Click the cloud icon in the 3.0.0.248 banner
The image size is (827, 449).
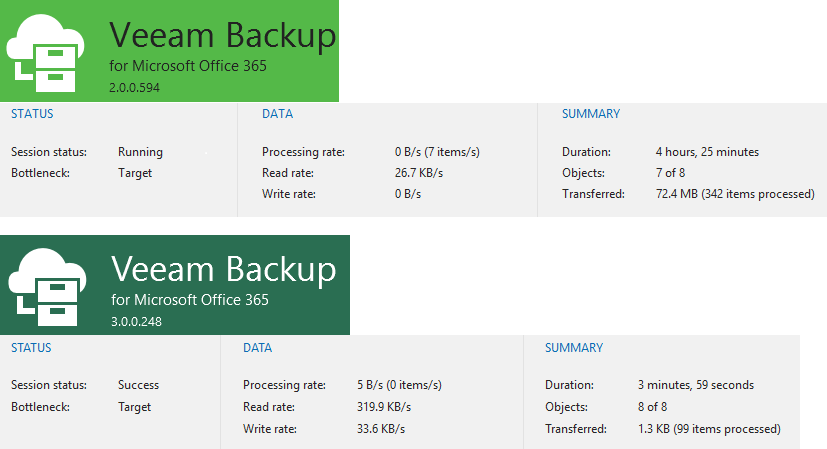tap(47, 287)
